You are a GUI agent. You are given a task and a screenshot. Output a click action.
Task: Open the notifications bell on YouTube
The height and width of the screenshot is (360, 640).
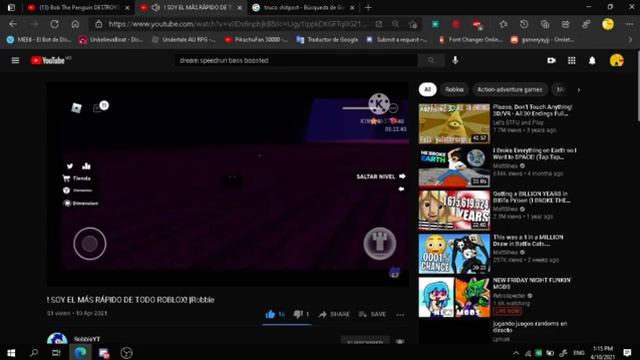pos(592,60)
